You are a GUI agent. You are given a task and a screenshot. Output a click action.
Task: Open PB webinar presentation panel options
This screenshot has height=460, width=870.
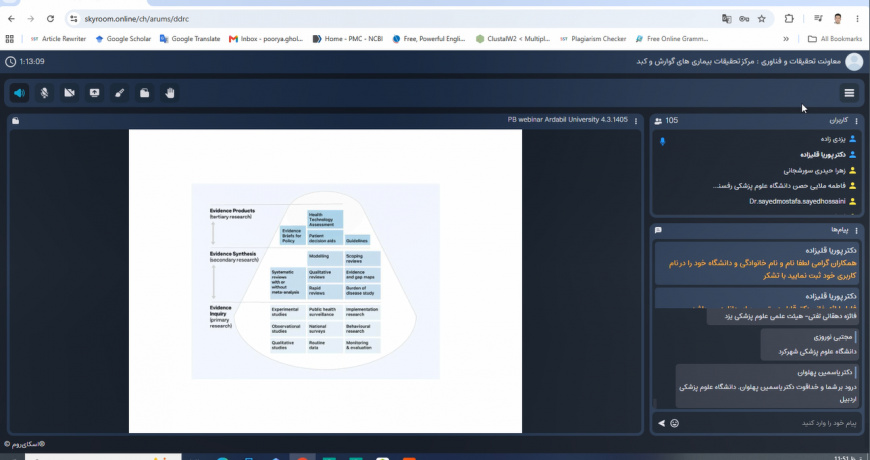[636, 120]
